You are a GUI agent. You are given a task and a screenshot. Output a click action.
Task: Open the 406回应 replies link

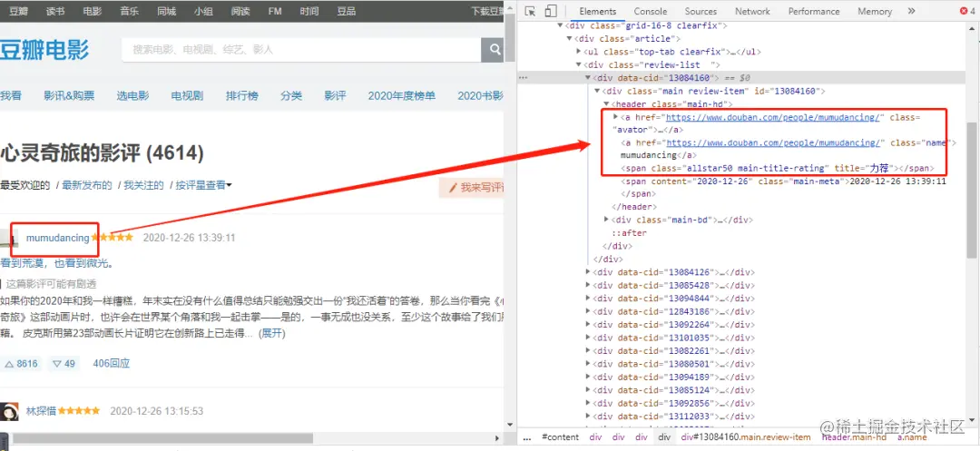click(112, 364)
